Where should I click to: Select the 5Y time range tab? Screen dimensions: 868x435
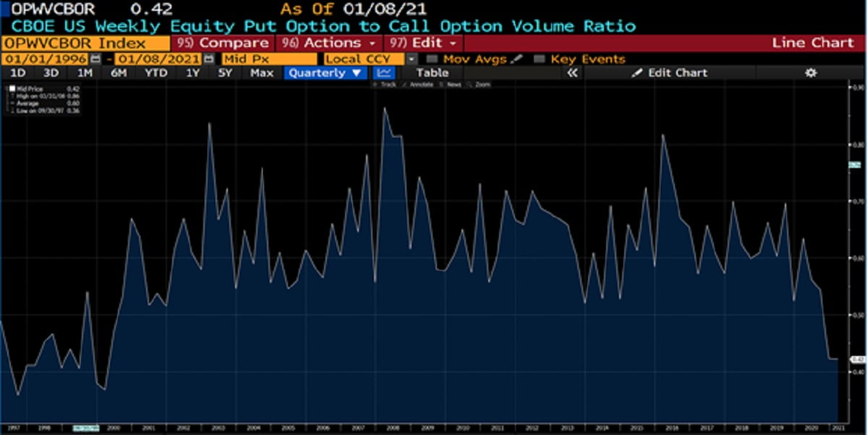225,72
